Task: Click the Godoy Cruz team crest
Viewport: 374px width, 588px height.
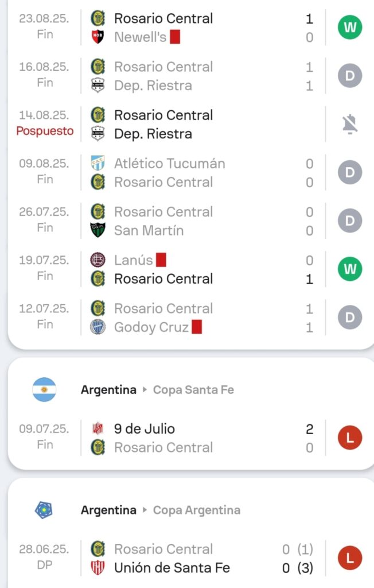Action: click(x=98, y=327)
